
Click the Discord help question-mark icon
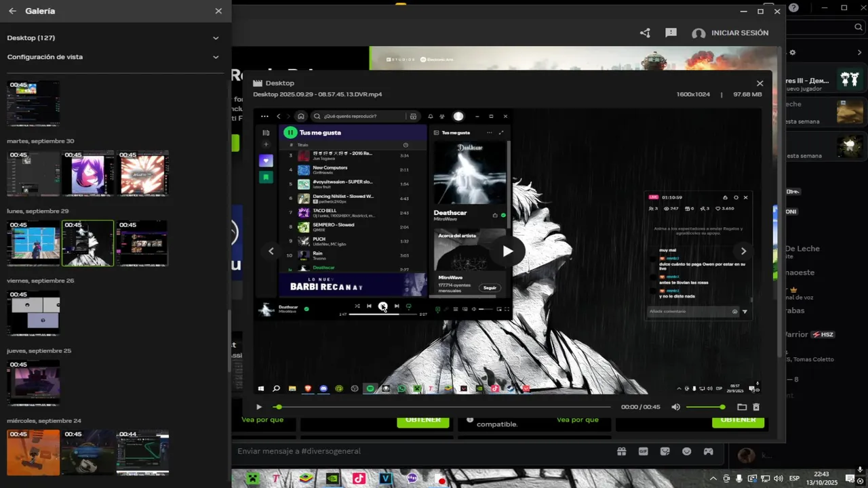click(x=793, y=8)
